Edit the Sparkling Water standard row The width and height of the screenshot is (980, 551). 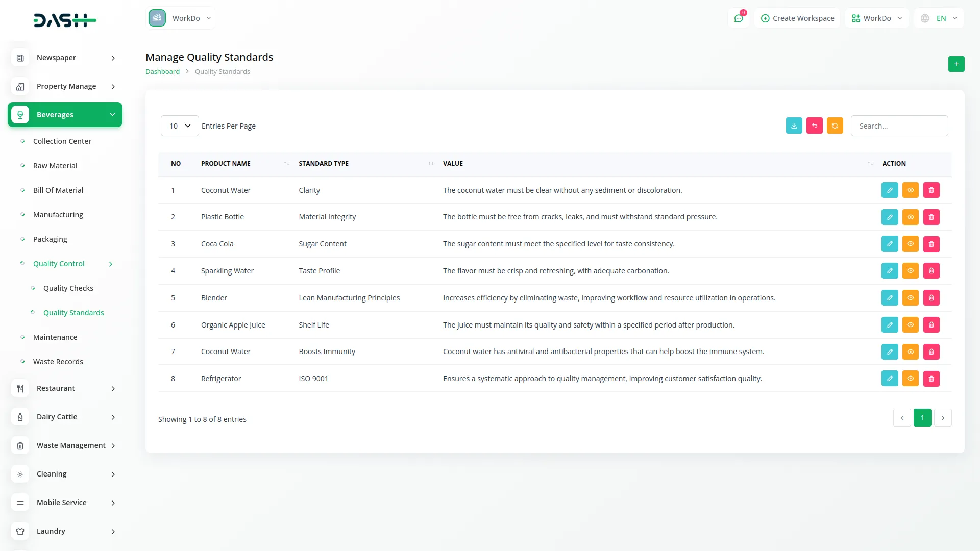(x=889, y=271)
